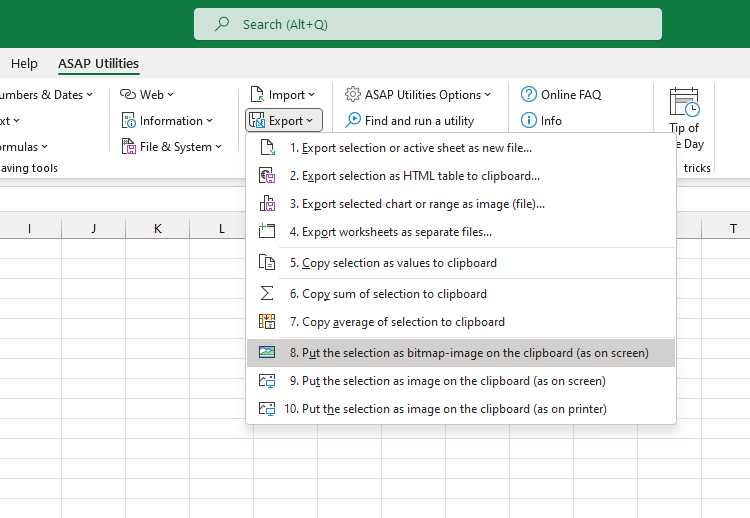Open the Information dropdown chevron

pyautogui.click(x=210, y=121)
